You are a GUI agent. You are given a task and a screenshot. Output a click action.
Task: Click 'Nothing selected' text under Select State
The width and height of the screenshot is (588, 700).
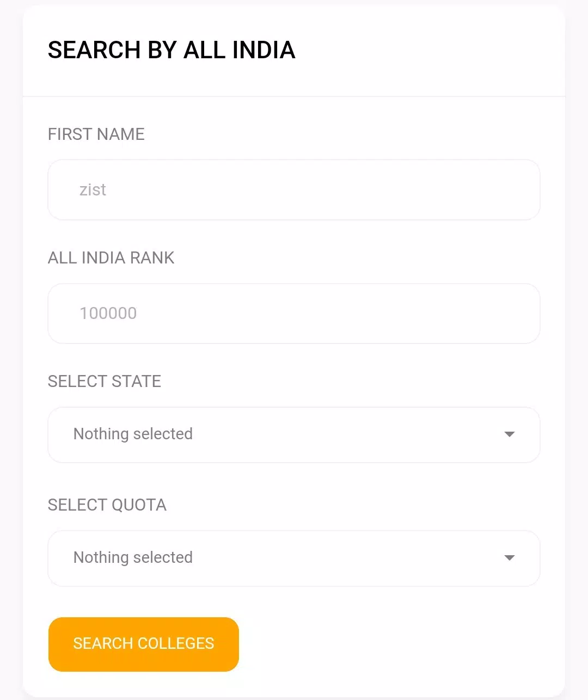(x=133, y=434)
